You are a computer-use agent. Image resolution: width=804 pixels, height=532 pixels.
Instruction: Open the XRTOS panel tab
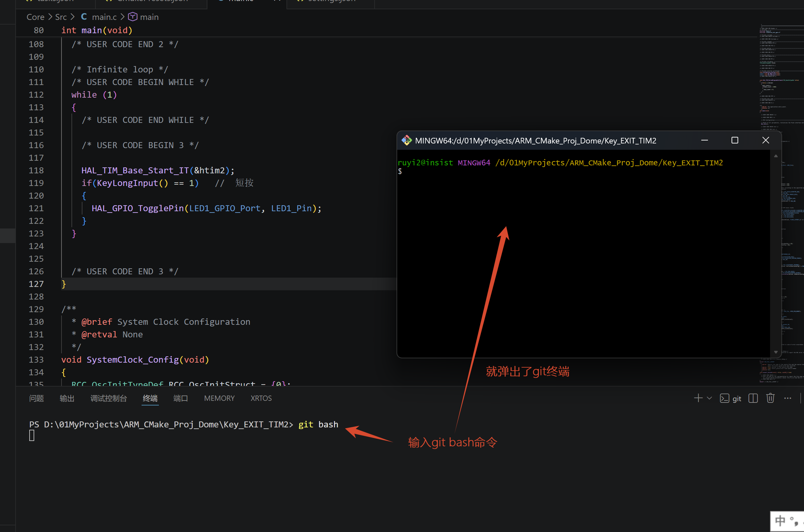[261, 398]
